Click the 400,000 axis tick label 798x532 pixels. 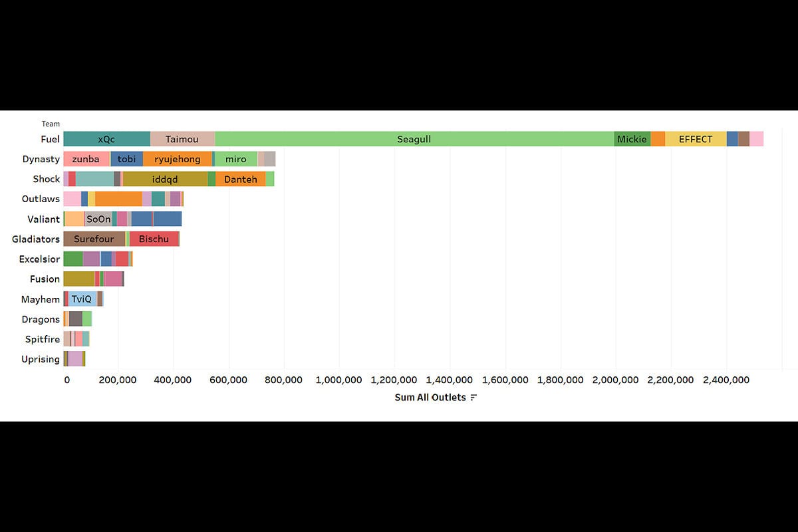174,380
